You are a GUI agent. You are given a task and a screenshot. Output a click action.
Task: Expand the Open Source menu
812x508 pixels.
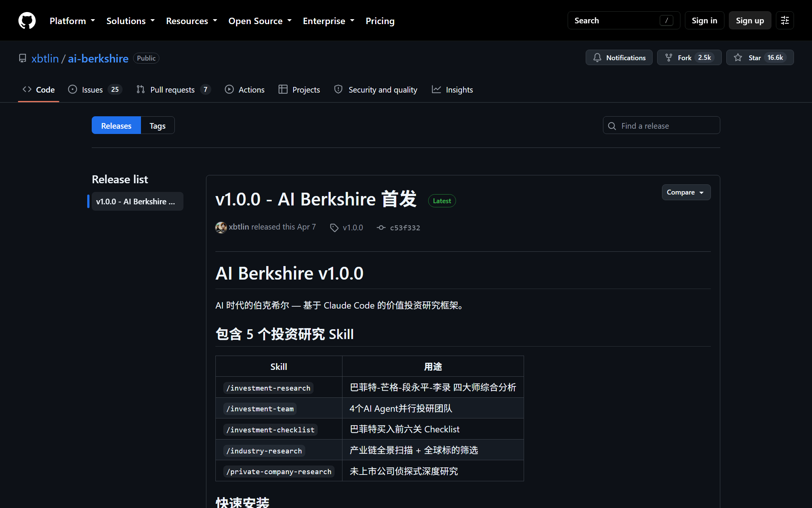pos(260,21)
